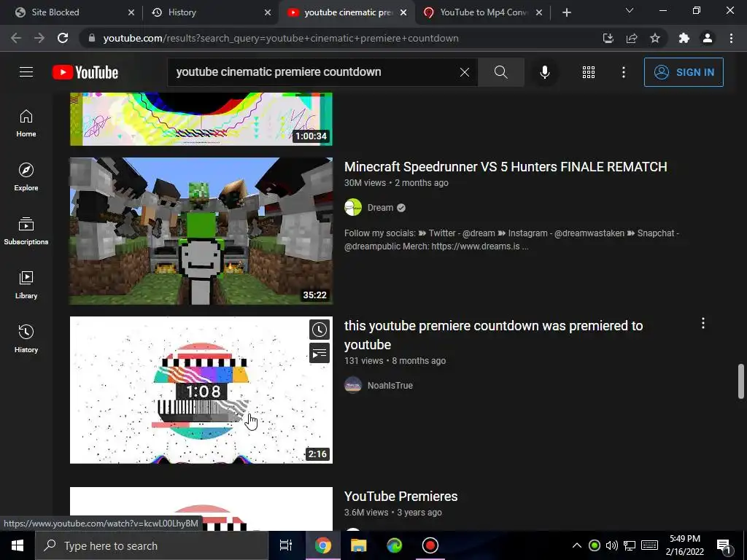This screenshot has height=560, width=747.
Task: Play the 2:16 premiere countdown thumbnail
Action: (201, 390)
